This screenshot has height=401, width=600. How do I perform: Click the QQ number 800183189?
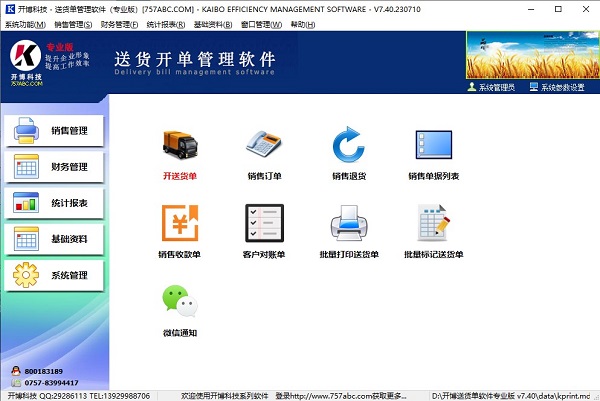coord(44,371)
